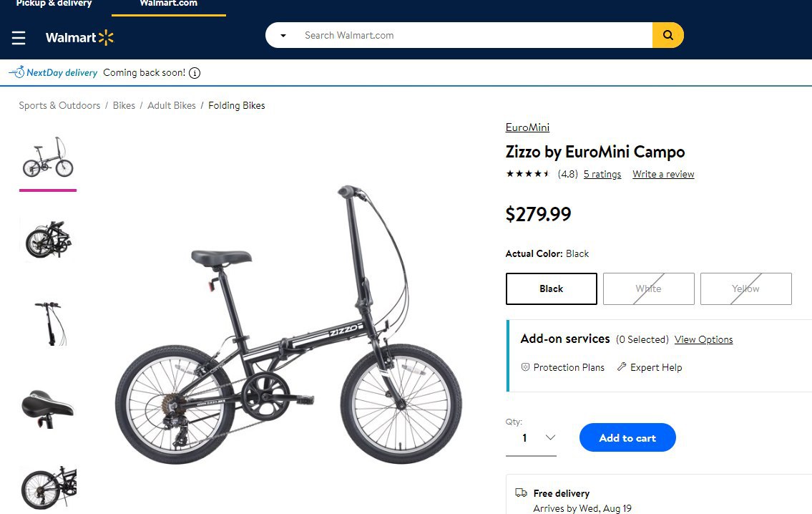
Task: Open the search category dropdown arrow
Action: [x=283, y=36]
